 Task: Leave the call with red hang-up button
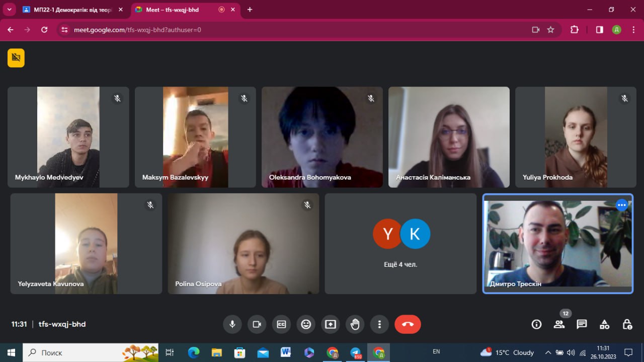click(x=408, y=324)
